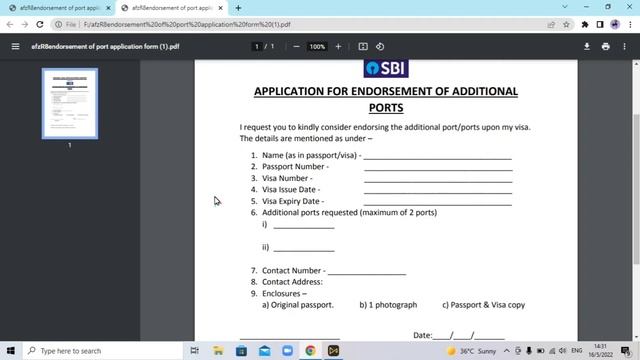Screen dimensions: 640x360
Task: Open the Chrome three-dot menu
Action: tap(630, 24)
